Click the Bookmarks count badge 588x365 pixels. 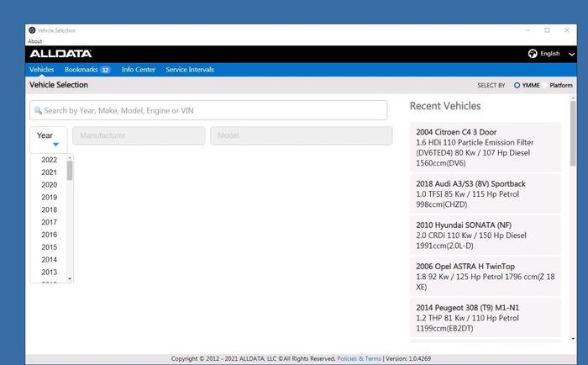coord(105,70)
